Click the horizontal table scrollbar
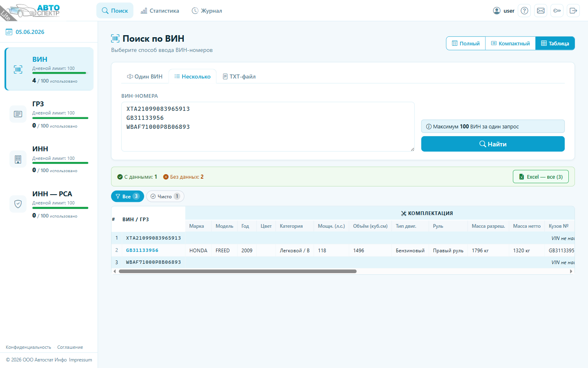Viewport: 588px width, 368px height. (x=238, y=271)
